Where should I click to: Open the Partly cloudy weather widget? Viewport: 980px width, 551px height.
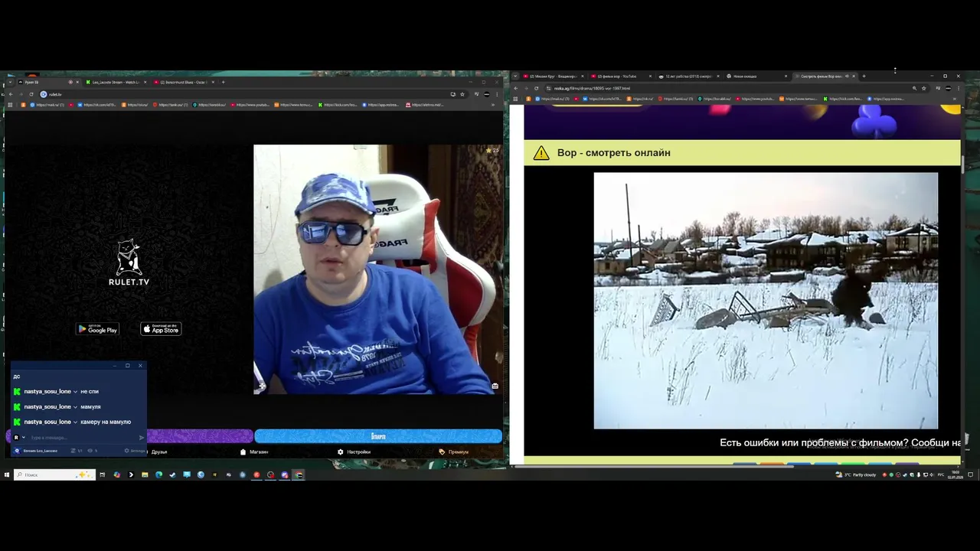(x=857, y=475)
